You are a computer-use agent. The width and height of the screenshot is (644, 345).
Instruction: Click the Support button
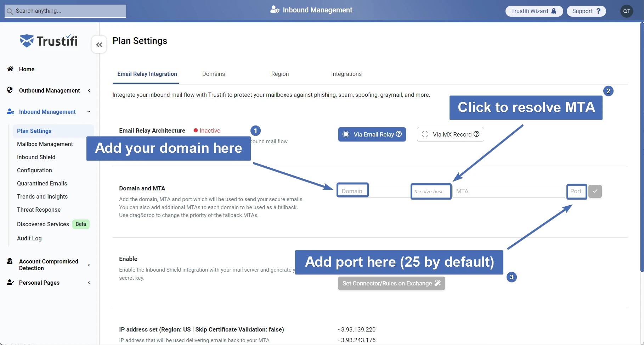pyautogui.click(x=586, y=11)
